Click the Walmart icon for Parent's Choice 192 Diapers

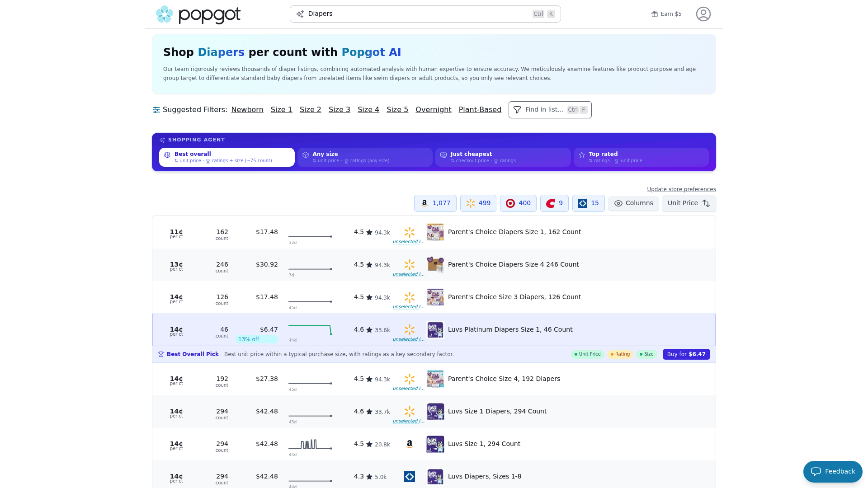coord(410,379)
